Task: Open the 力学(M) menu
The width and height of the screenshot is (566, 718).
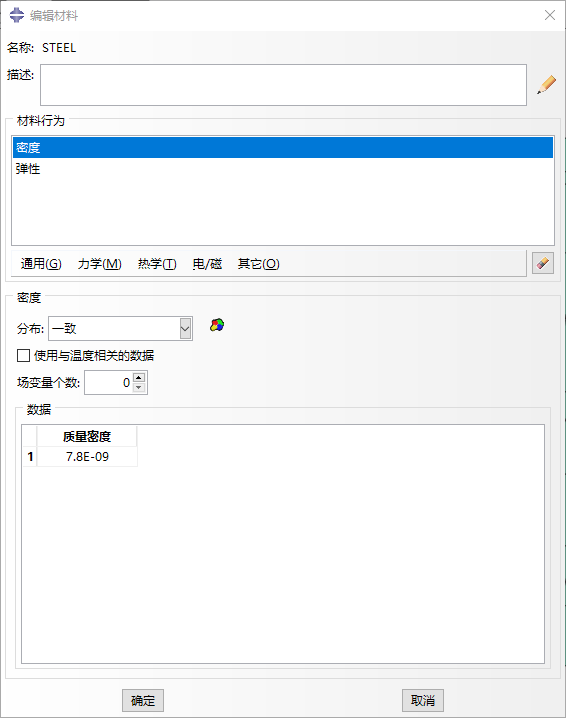Action: coord(99,264)
